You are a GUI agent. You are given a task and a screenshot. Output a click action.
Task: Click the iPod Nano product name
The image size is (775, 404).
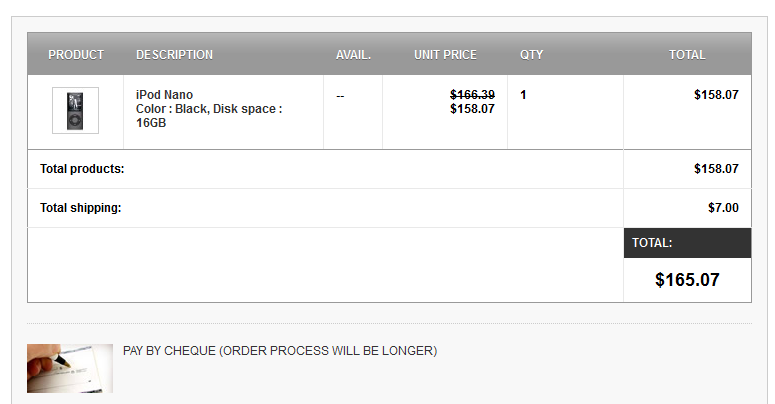pyautogui.click(x=164, y=95)
